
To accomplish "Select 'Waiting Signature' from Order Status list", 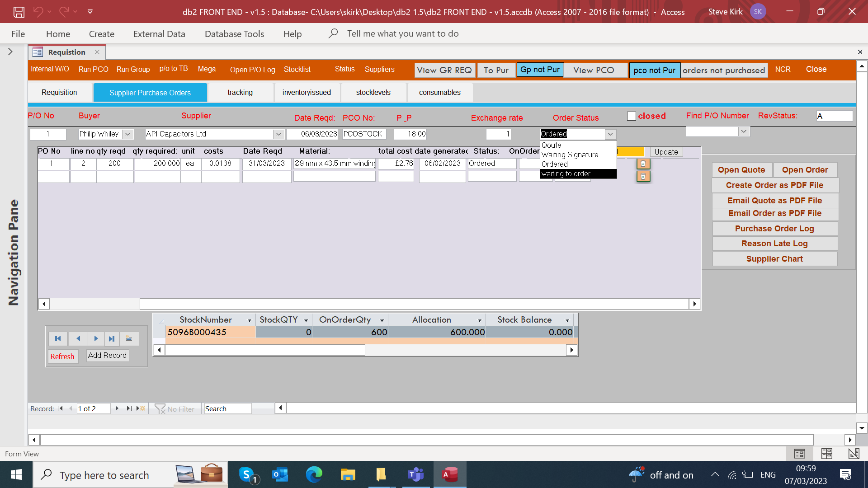I will [570, 155].
